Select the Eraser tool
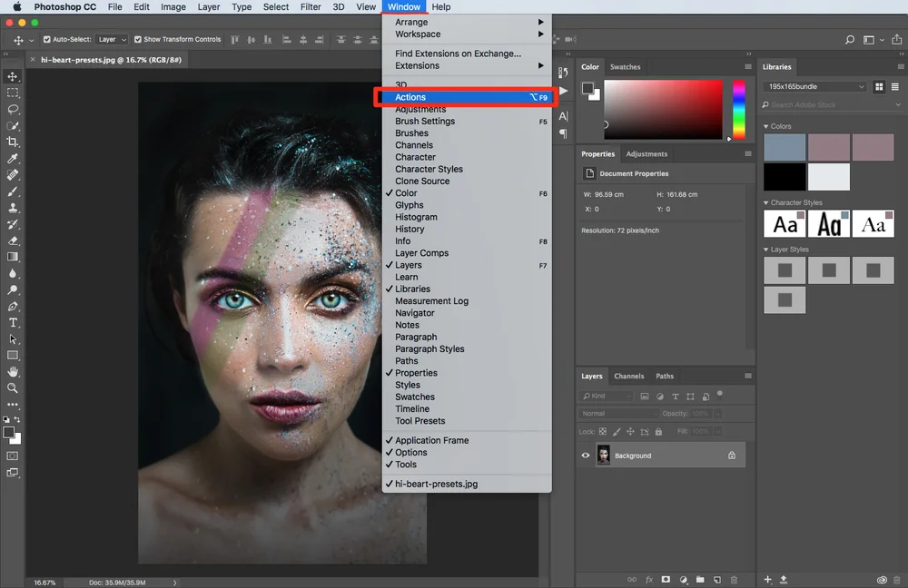 (12, 240)
